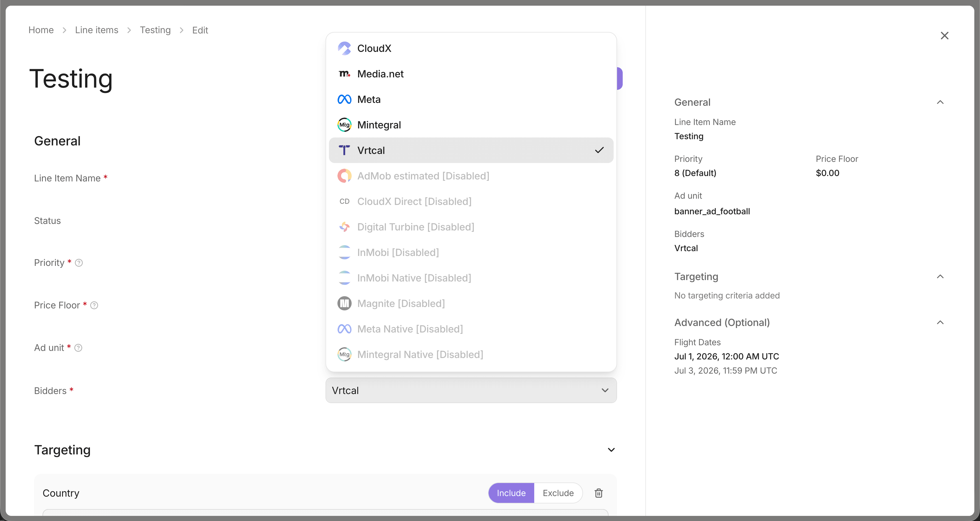The image size is (980, 521).
Task: Toggle the Bidders Vrtcal dropdown
Action: click(471, 390)
